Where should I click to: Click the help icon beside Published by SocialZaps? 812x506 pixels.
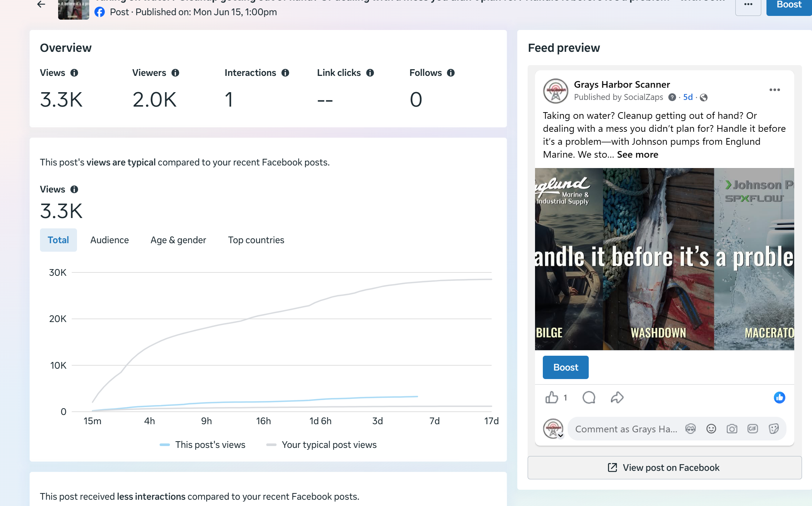point(672,97)
